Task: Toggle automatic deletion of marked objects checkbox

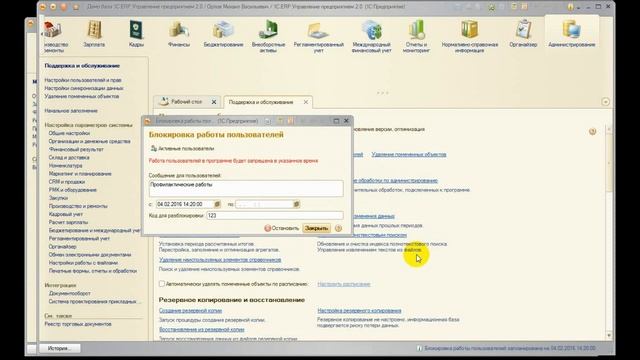Action: (162, 284)
